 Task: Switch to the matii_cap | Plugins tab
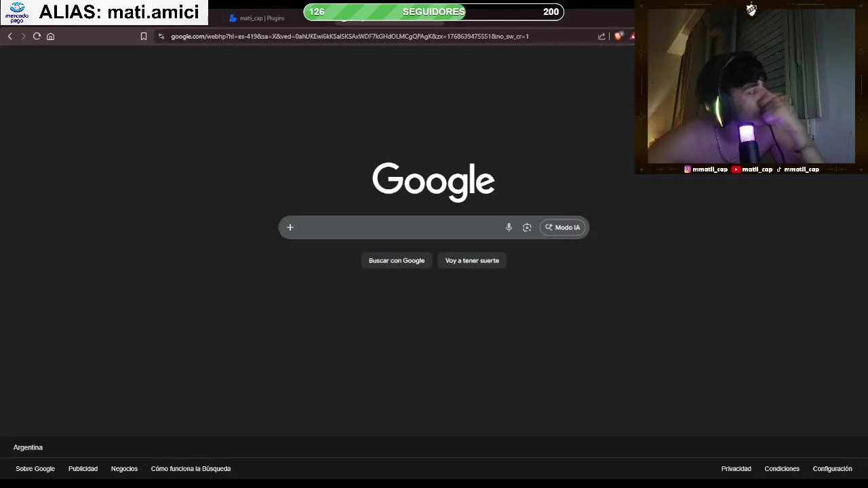tap(257, 18)
